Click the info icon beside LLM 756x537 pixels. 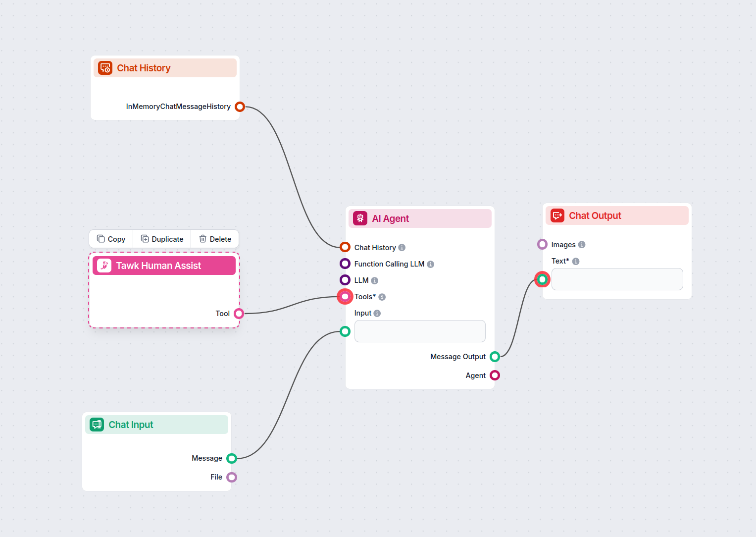(375, 281)
